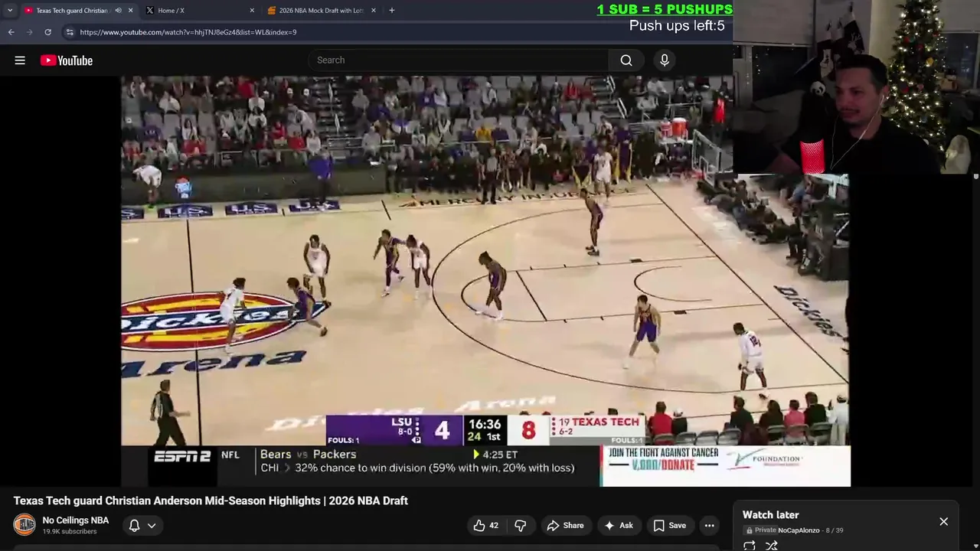Open the tab search dropdown arrow

click(10, 11)
